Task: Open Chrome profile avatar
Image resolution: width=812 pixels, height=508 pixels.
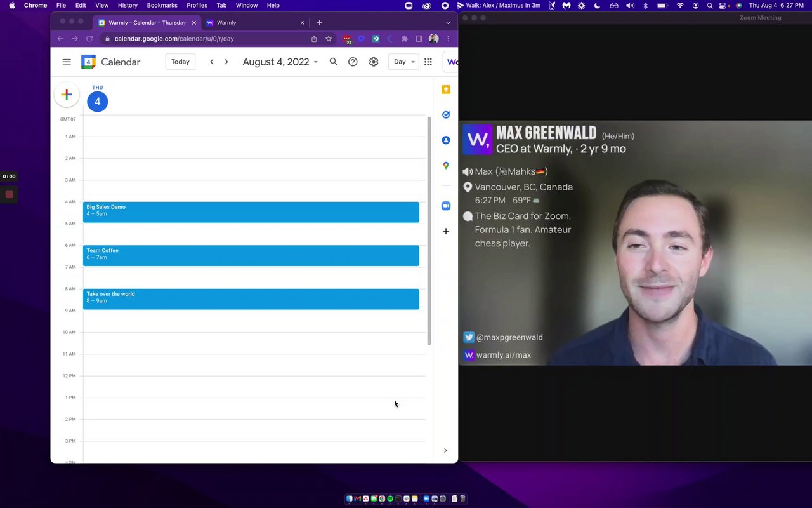Action: 433,39
